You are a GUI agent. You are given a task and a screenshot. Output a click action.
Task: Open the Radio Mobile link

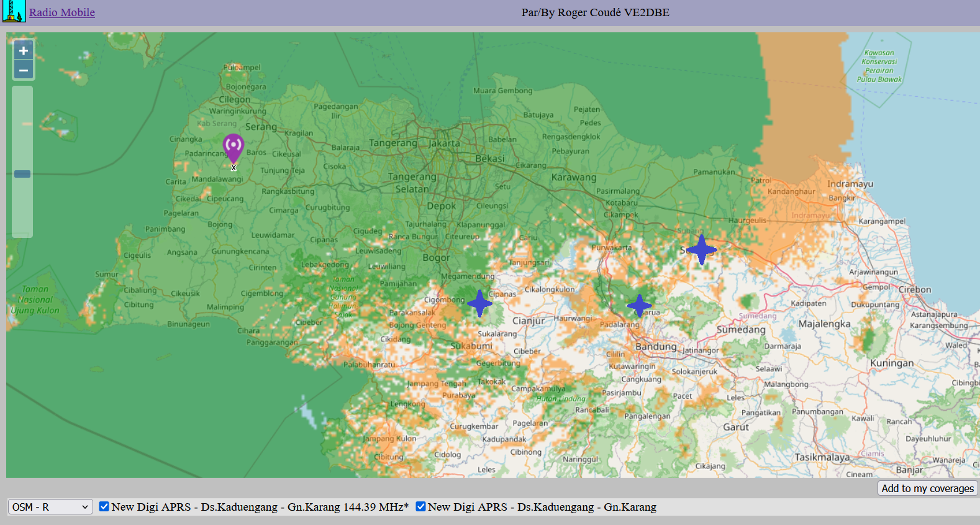click(x=62, y=12)
